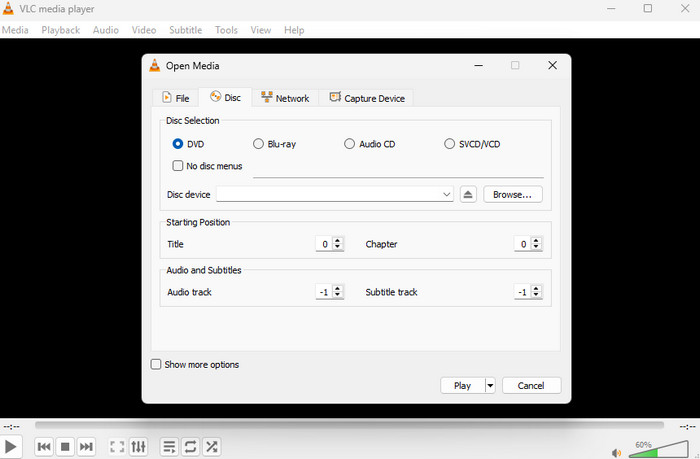Image resolution: width=700 pixels, height=459 pixels.
Task: Choose the SVCD/VCD disc type
Action: (x=449, y=144)
